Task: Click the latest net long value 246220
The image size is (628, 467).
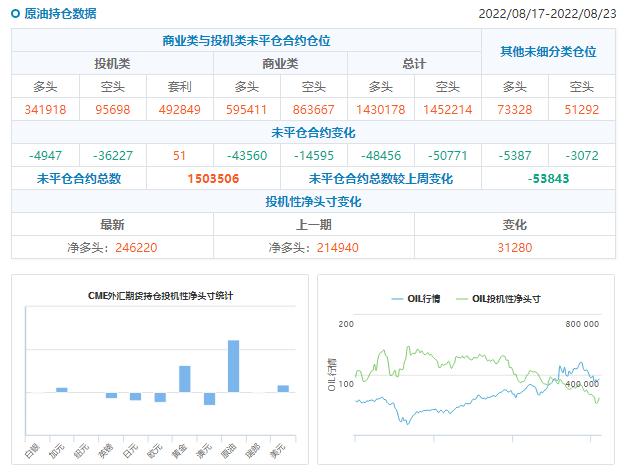Action: 135,247
